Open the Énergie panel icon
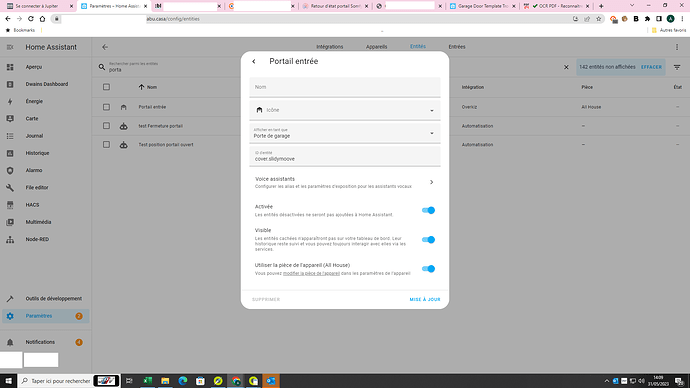The height and width of the screenshot is (388, 690). pyautogui.click(x=10, y=101)
